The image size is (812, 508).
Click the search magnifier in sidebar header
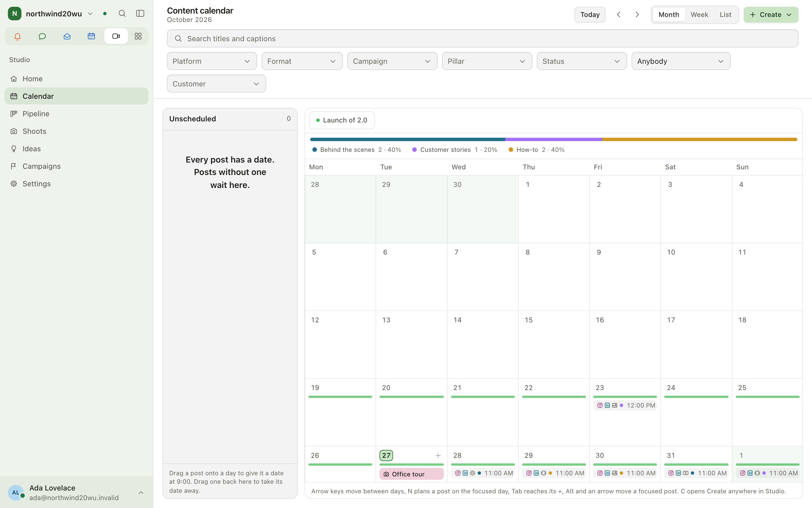[122, 14]
